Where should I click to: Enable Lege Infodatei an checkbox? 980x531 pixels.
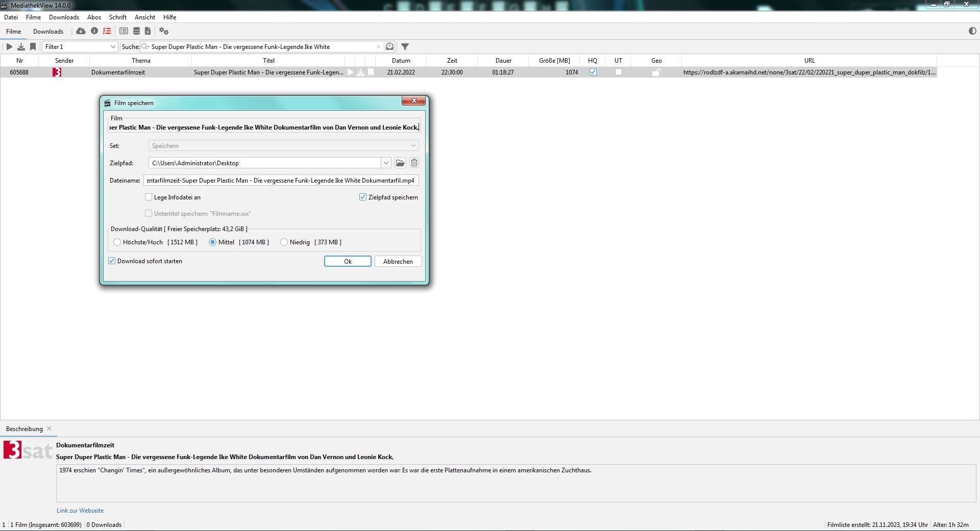tap(149, 197)
